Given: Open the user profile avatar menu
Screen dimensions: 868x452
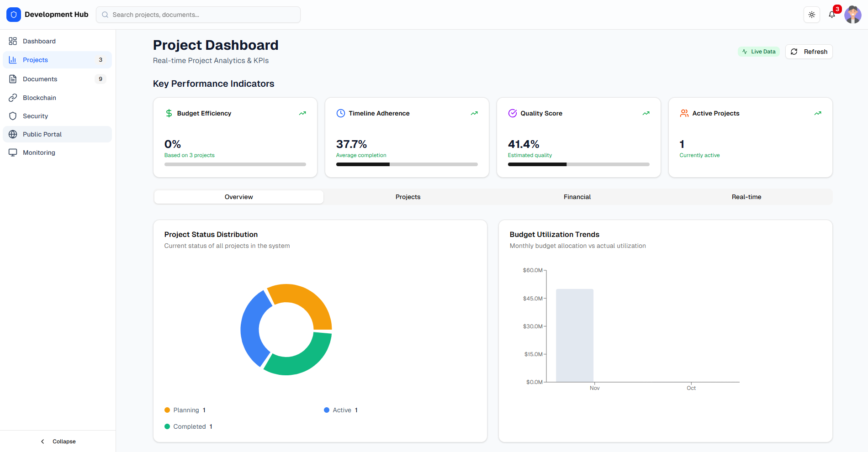Looking at the screenshot, I should 852,14.
